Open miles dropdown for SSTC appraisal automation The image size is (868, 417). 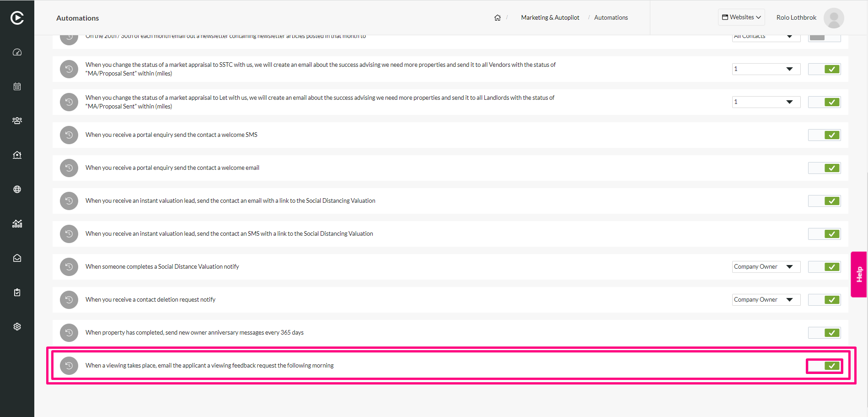(x=766, y=69)
